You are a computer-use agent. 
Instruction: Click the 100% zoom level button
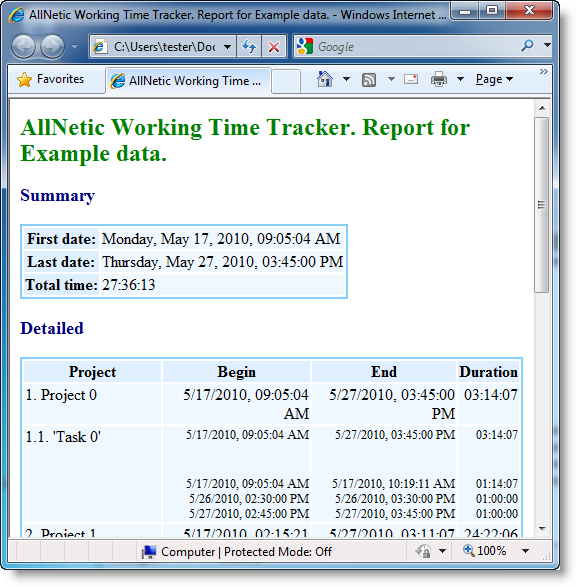coord(484,550)
